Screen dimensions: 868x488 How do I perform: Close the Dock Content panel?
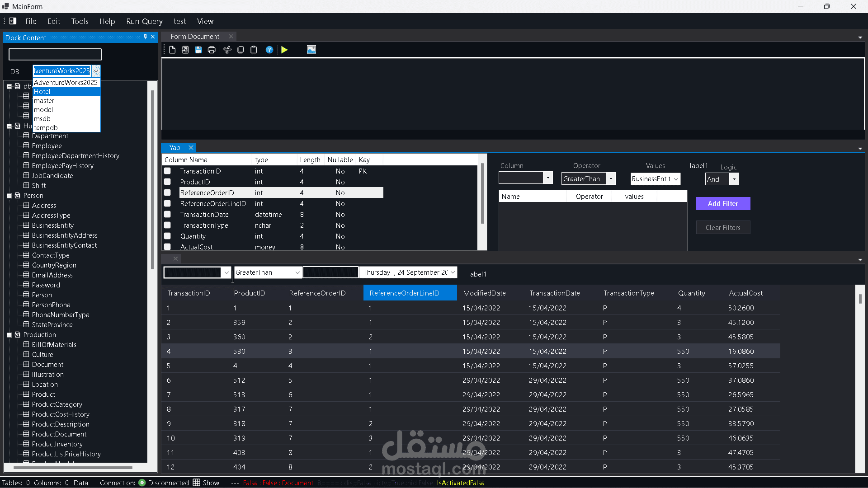pyautogui.click(x=153, y=37)
